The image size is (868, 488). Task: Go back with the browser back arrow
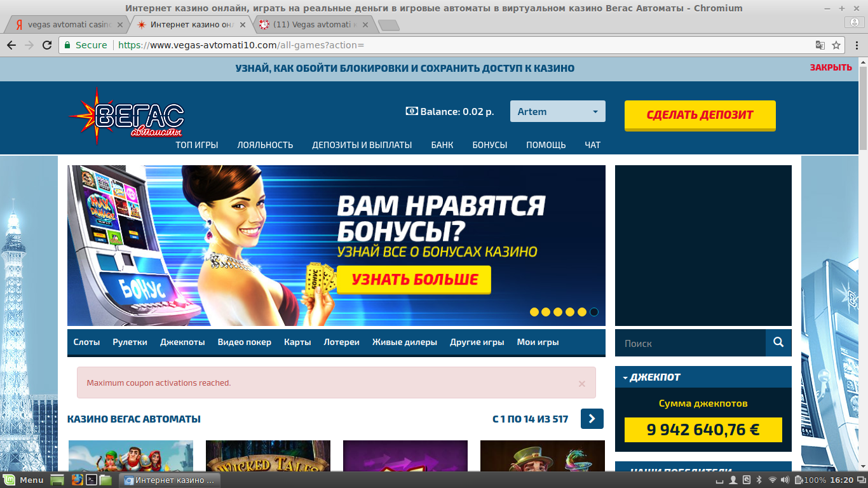[11, 45]
